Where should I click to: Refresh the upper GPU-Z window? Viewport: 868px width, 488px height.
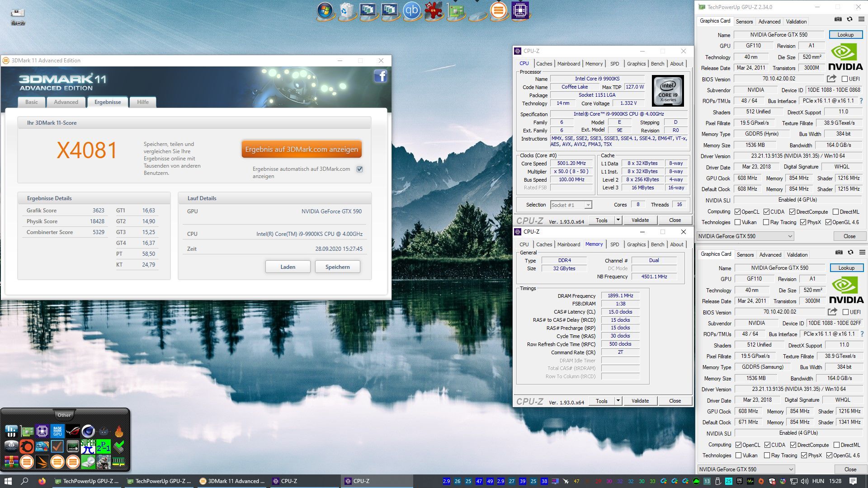coord(849,19)
